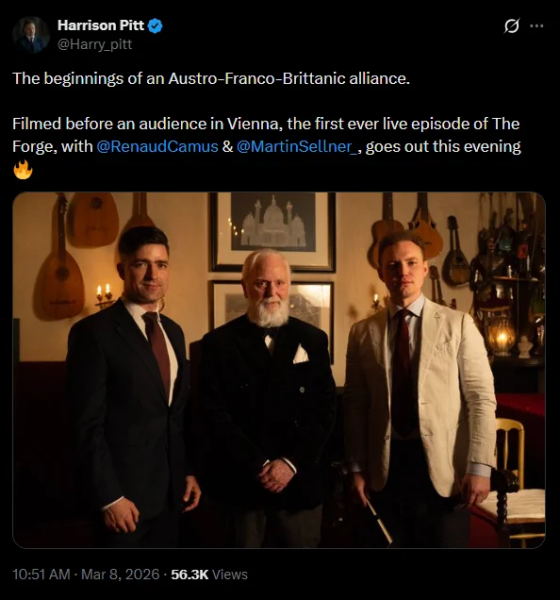Click the man in dark suit on left
560x600 pixels.
pyautogui.click(x=132, y=386)
